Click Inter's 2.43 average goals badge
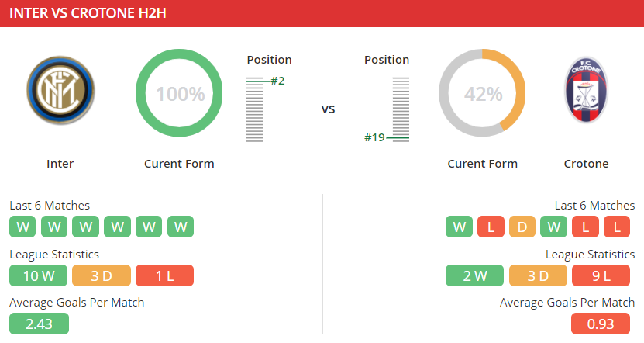The image size is (644, 343). [x=39, y=324]
